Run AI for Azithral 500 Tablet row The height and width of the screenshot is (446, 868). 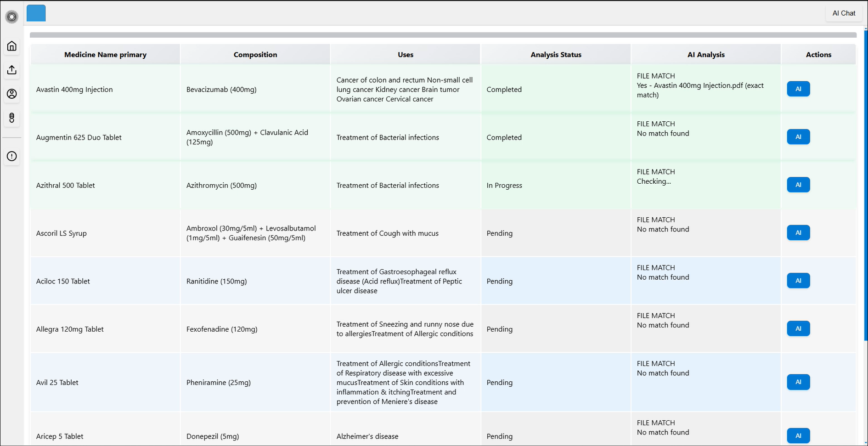(798, 185)
